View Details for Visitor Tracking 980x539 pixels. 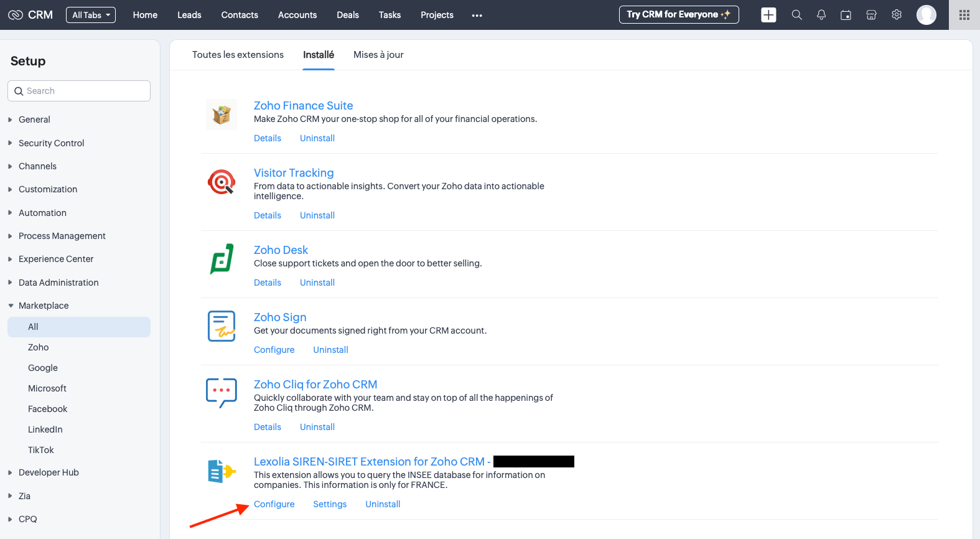click(268, 215)
